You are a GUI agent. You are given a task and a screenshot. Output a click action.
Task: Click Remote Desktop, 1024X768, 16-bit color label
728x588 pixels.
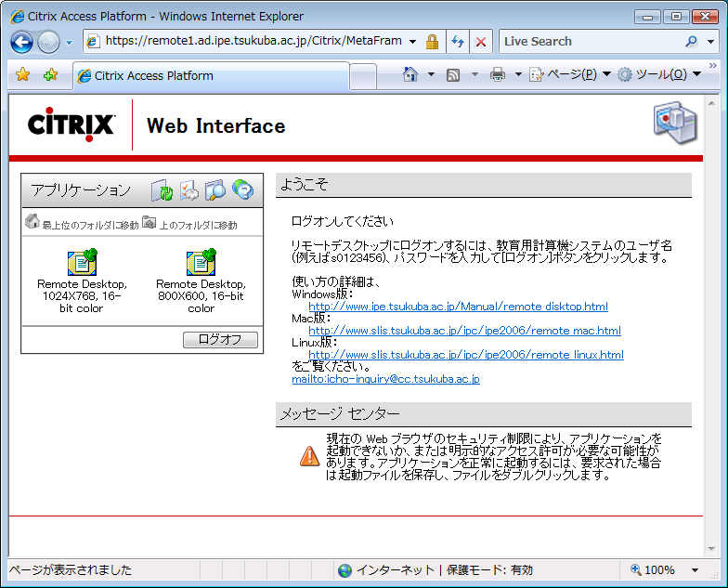pos(82,296)
